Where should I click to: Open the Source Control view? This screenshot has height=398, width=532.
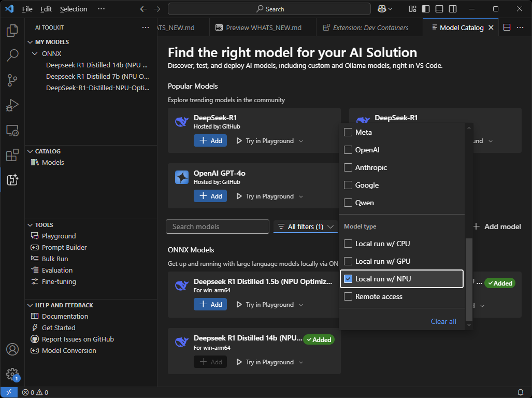pos(12,80)
